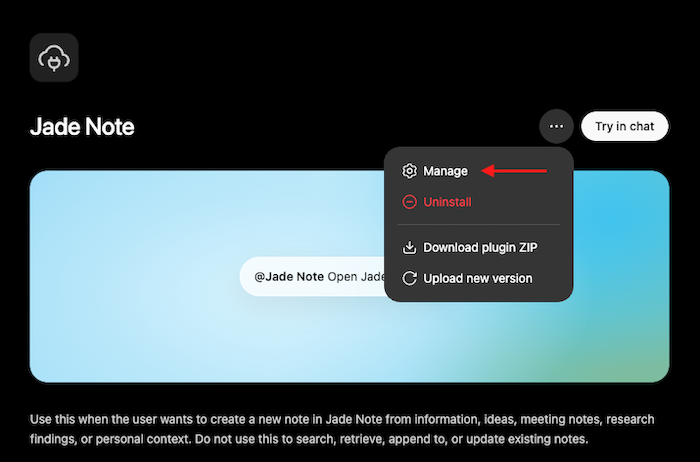700x462 pixels.
Task: Select Manage from the menu
Action: 479,171
